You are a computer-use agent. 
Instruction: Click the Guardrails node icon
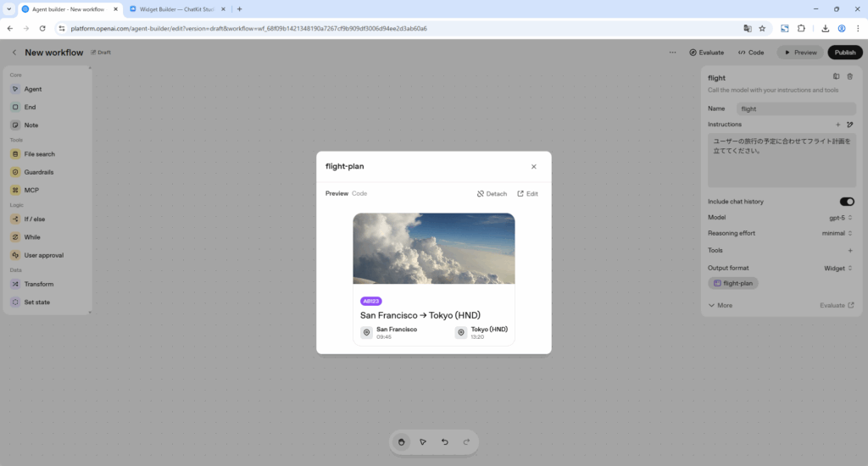click(16, 172)
